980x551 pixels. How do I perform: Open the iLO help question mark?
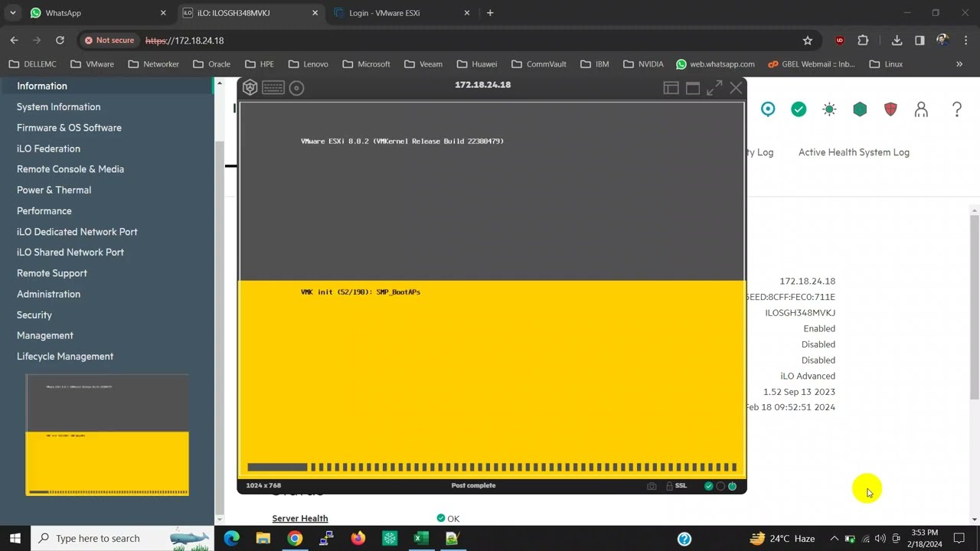[x=957, y=109]
